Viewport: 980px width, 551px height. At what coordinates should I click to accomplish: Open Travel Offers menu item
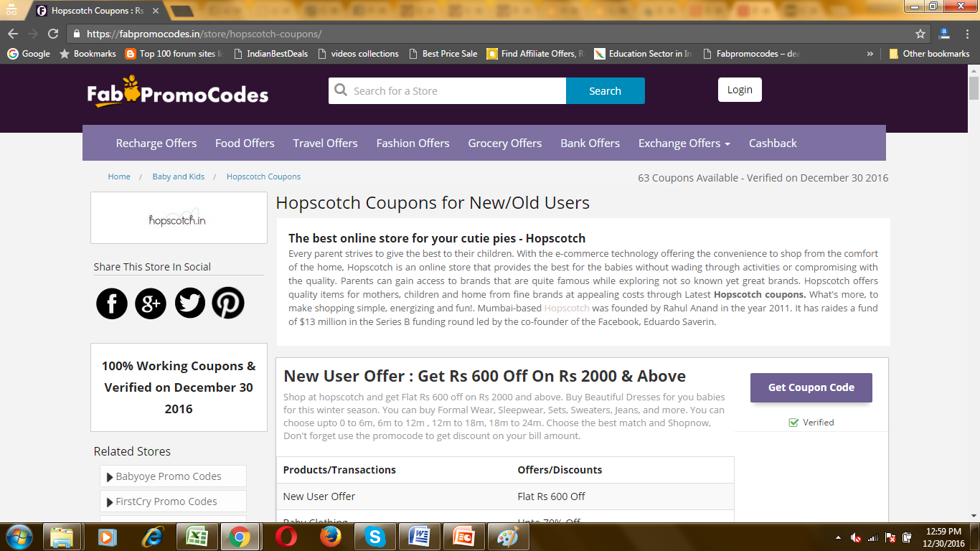[325, 143]
